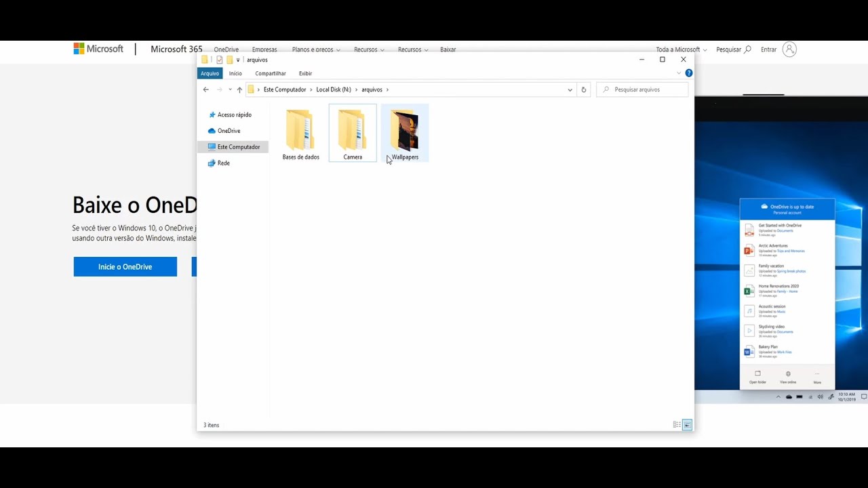The height and width of the screenshot is (488, 868).
Task: Click 'Family vacation' entry in the flyout
Action: coord(771,266)
